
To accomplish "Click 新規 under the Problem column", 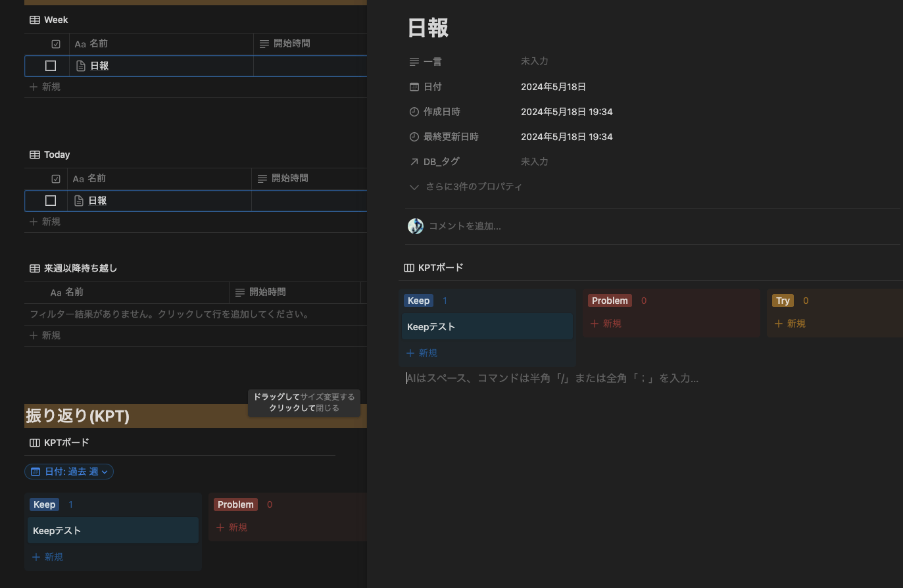I will pyautogui.click(x=605, y=323).
